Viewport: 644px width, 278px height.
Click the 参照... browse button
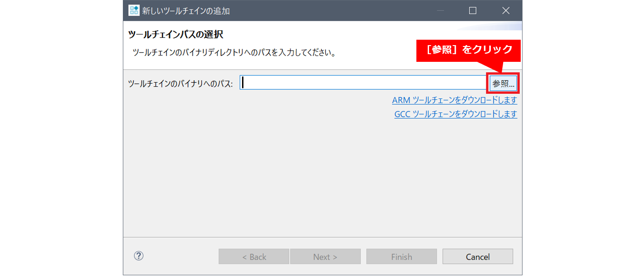pos(504,83)
